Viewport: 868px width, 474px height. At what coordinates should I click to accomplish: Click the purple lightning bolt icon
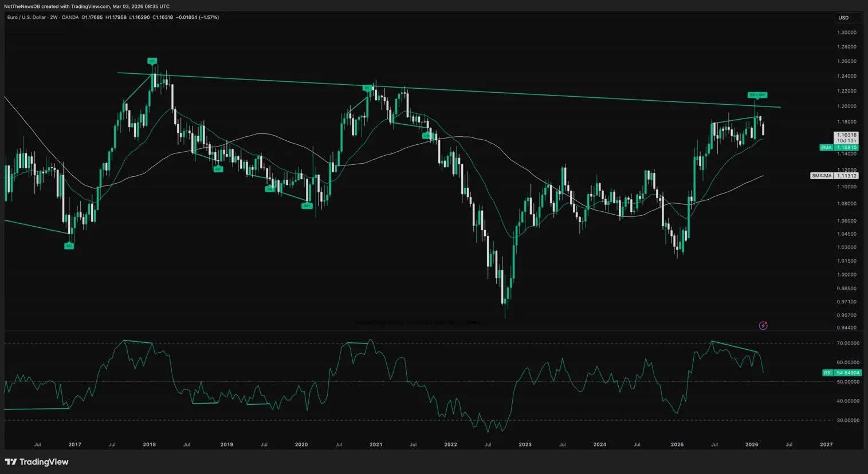pos(763,326)
